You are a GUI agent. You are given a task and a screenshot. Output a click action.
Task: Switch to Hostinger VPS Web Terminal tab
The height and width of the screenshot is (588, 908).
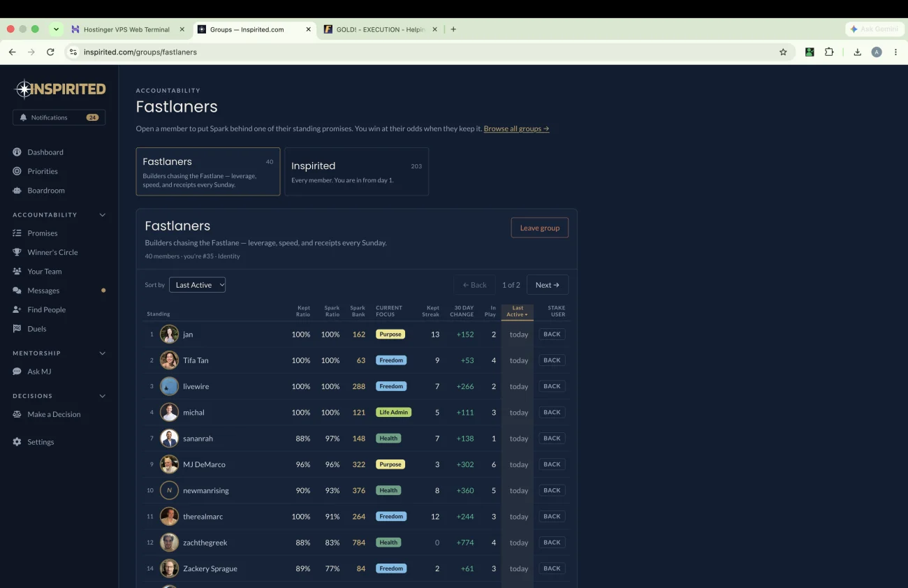point(126,29)
